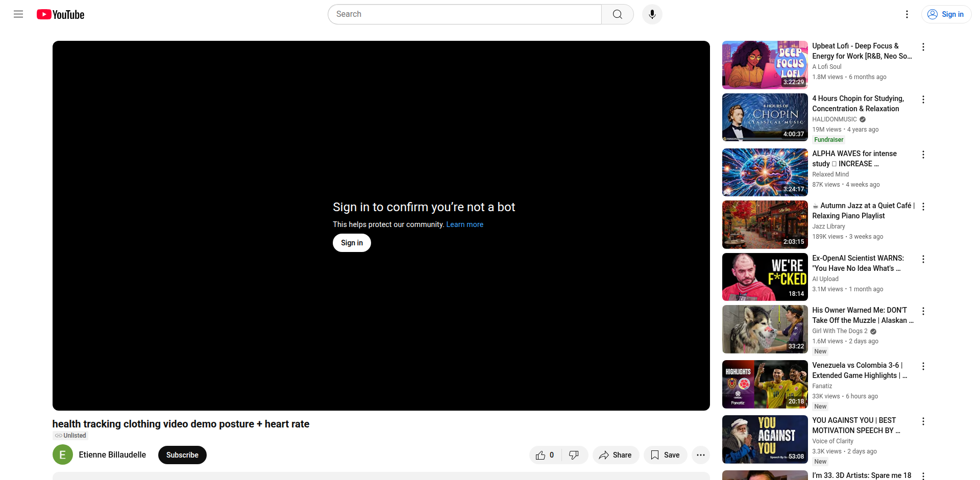Screen dimensions: 980x480
Task: Open options menu for ALPHA WAVES video
Action: pyautogui.click(x=923, y=155)
